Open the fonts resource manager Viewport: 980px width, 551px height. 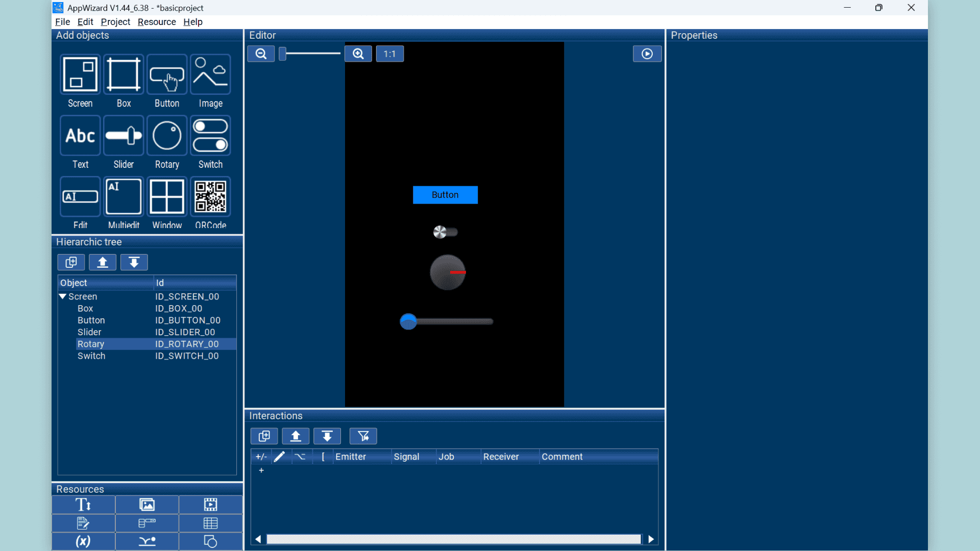point(83,505)
